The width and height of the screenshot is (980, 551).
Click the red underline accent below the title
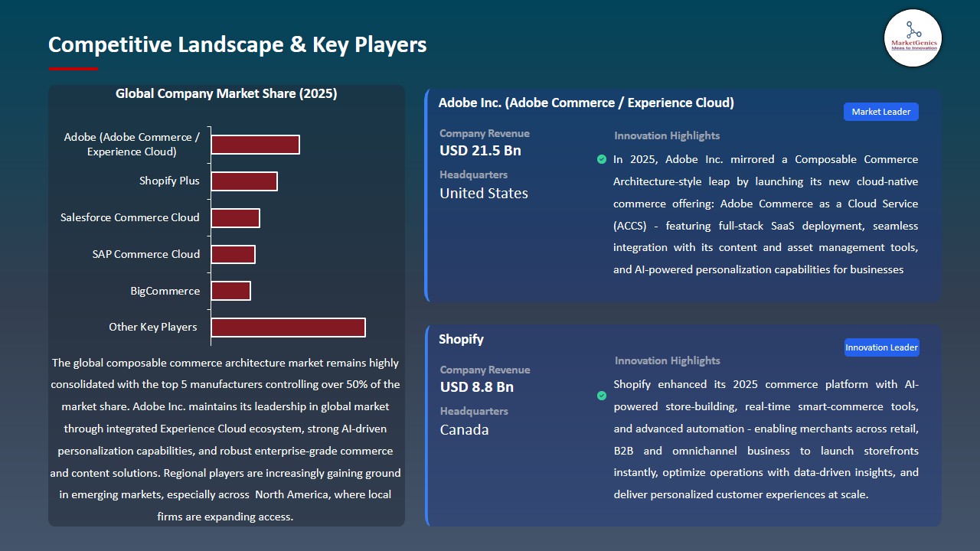(73, 67)
